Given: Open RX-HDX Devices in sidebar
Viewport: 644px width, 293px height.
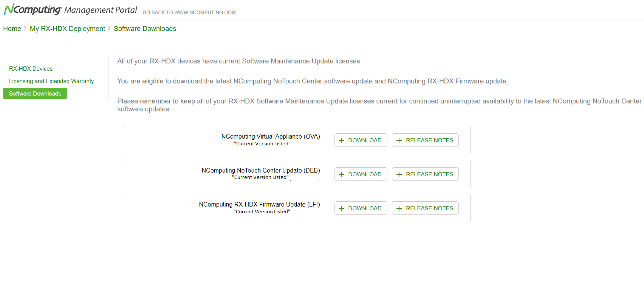Looking at the screenshot, I should pyautogui.click(x=31, y=69).
